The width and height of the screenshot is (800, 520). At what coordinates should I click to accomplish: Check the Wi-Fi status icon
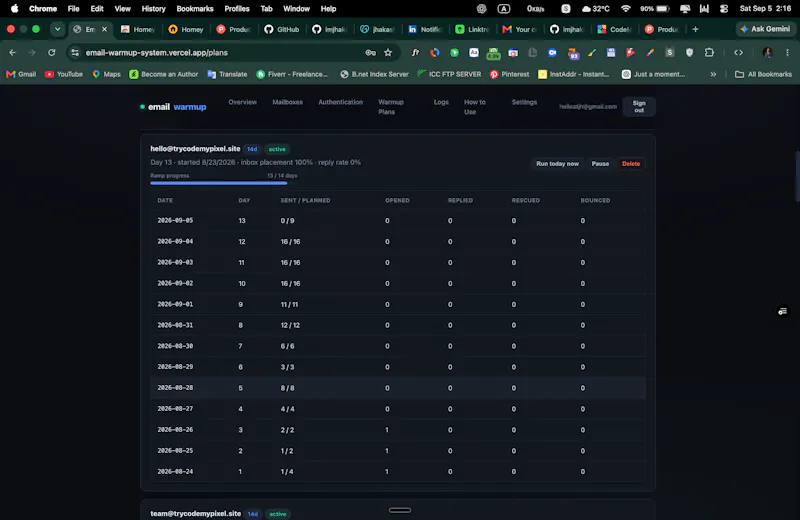(626, 9)
